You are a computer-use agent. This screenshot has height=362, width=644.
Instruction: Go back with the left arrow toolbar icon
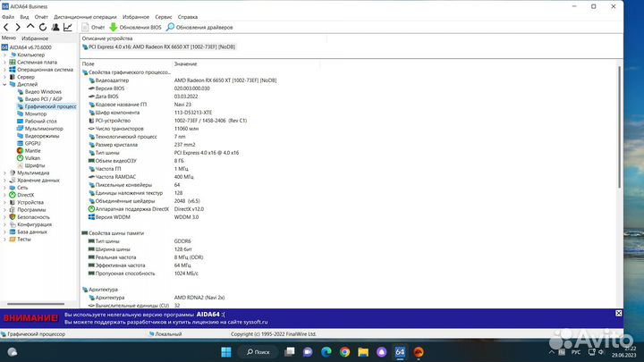point(6,27)
